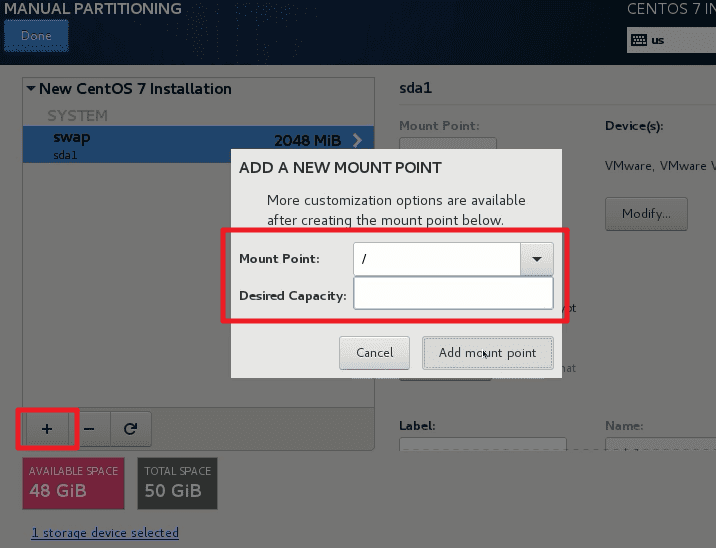Click the SYSTEM section heading
Viewport: 716px width, 548px height.
78,116
